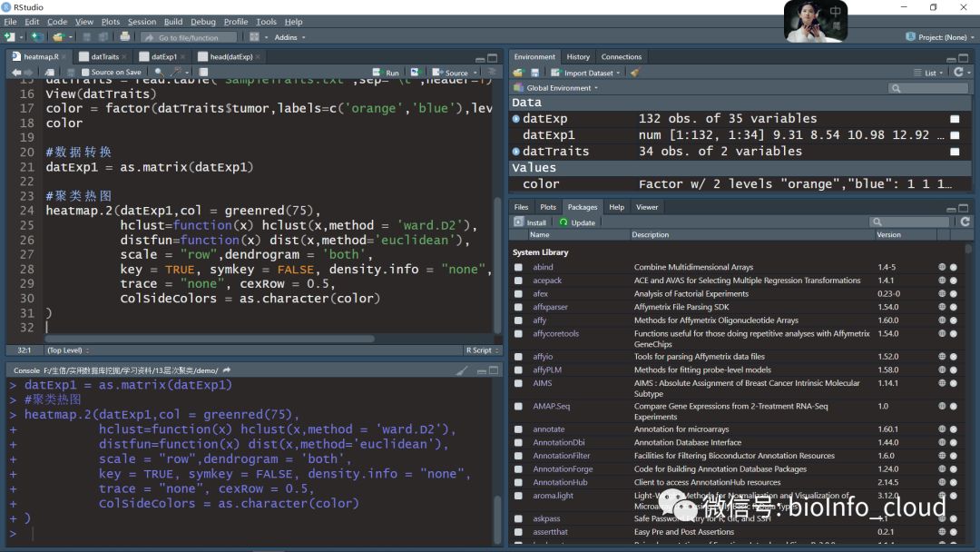
Task: Save workspace in the Environment pane
Action: coord(535,74)
